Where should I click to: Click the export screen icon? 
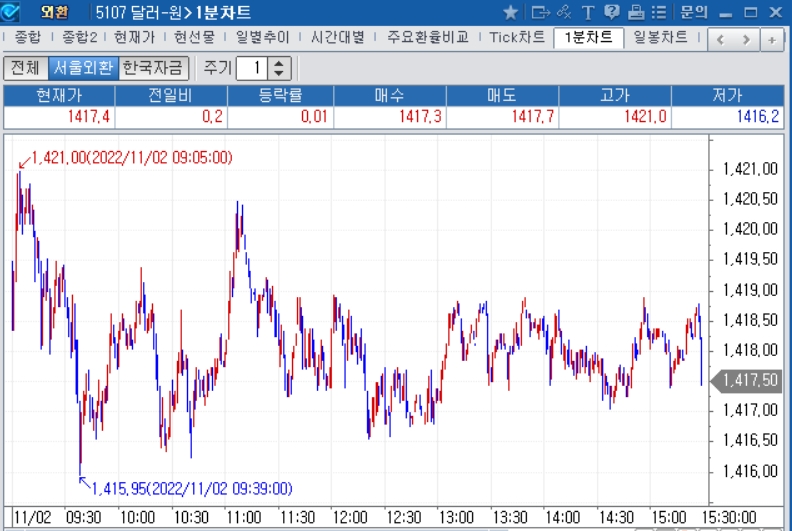point(540,12)
